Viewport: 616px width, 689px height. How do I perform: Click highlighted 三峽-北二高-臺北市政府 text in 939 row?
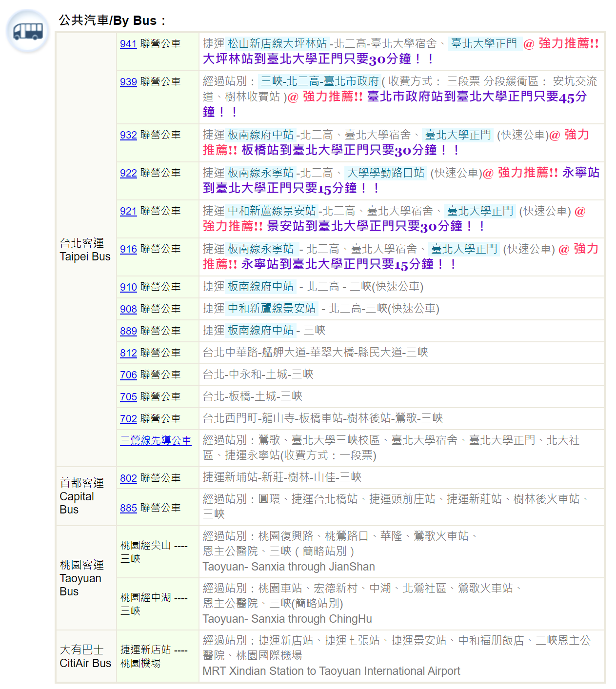[x=320, y=81]
